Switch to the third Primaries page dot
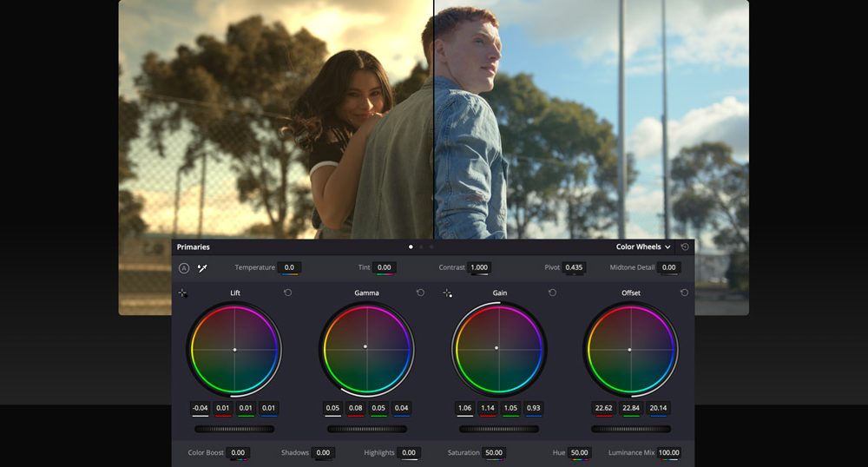 click(431, 247)
